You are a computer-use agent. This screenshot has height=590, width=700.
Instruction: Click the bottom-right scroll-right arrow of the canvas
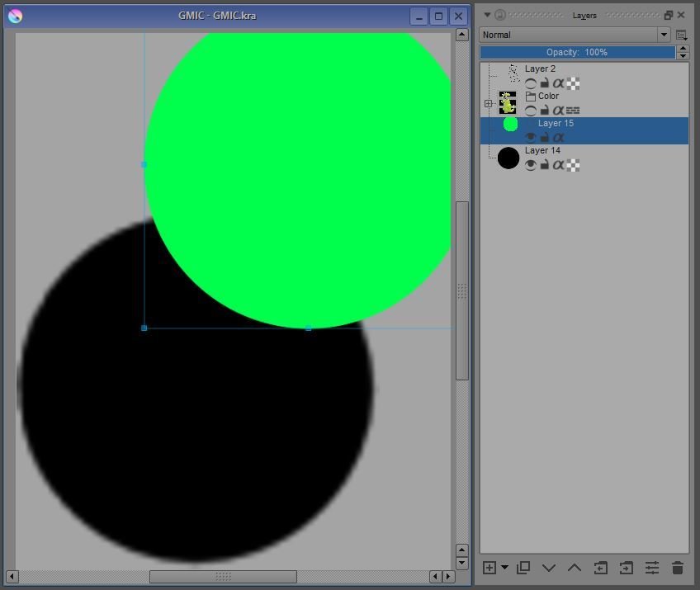pyautogui.click(x=448, y=577)
